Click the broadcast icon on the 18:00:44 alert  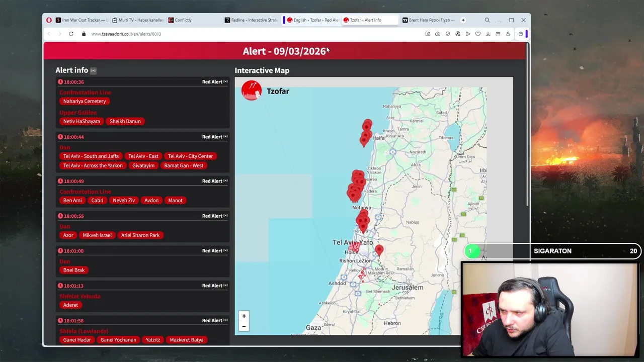point(225,137)
